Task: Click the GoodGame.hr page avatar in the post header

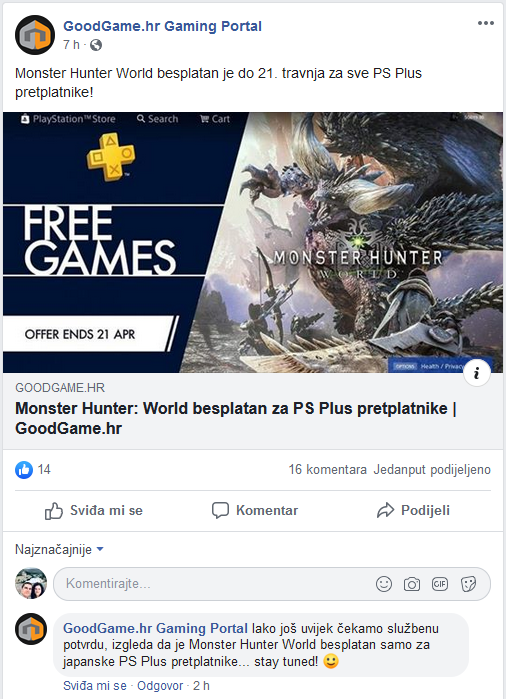Action: [35, 35]
